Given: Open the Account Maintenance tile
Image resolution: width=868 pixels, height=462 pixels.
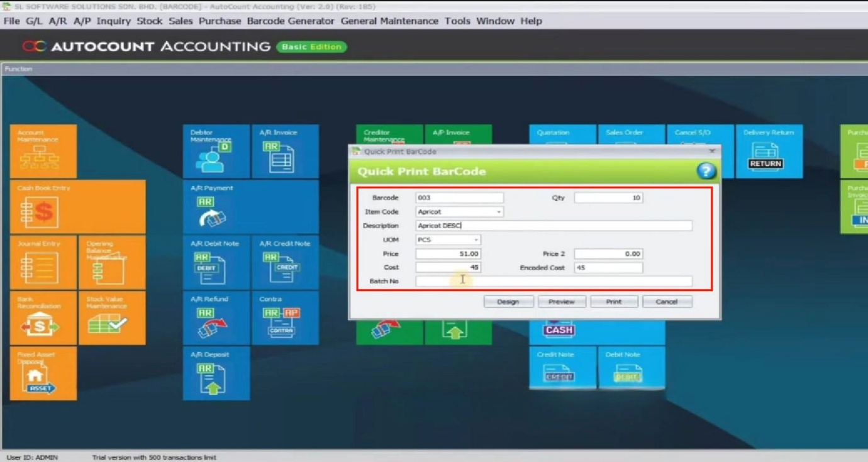Looking at the screenshot, I should [43, 151].
